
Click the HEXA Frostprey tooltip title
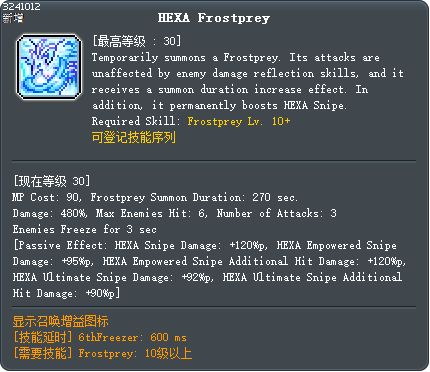214,18
